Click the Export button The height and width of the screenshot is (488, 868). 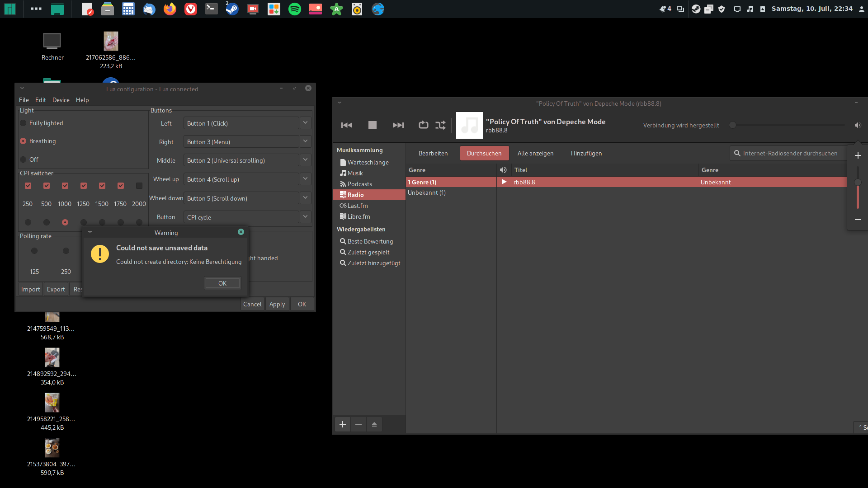[x=56, y=289]
